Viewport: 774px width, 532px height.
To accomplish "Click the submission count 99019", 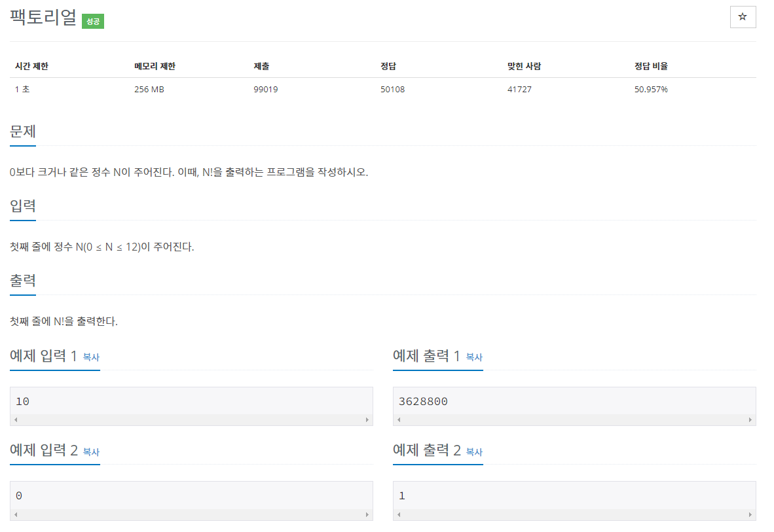I will [266, 90].
